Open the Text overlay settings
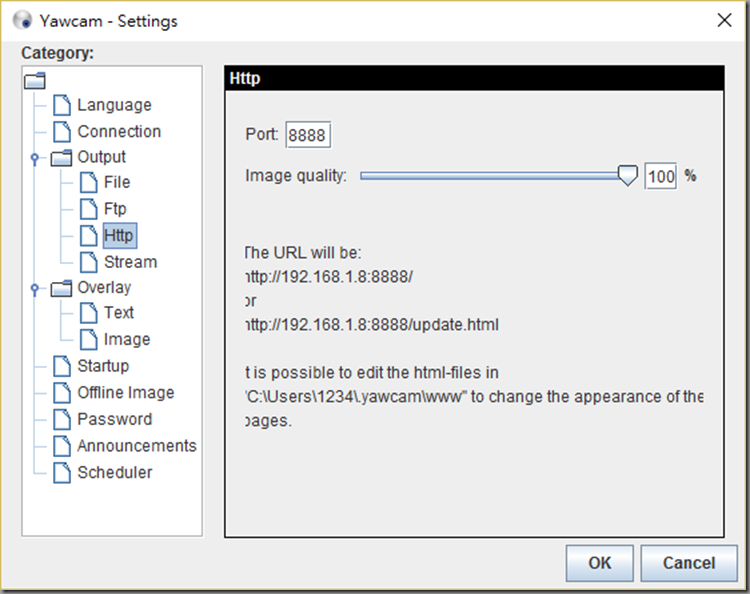This screenshot has width=750, height=594. coord(119,313)
